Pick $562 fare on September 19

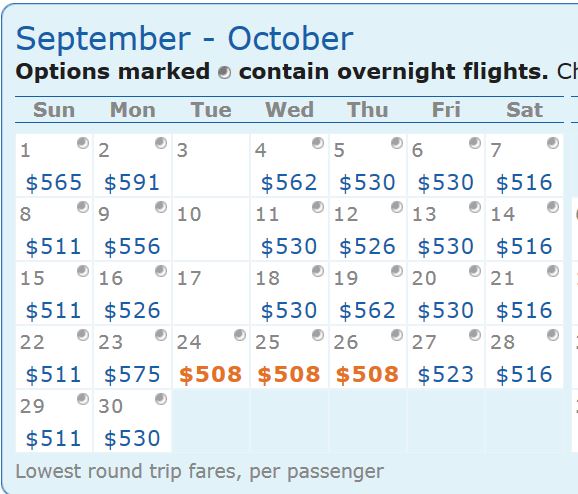point(367,310)
